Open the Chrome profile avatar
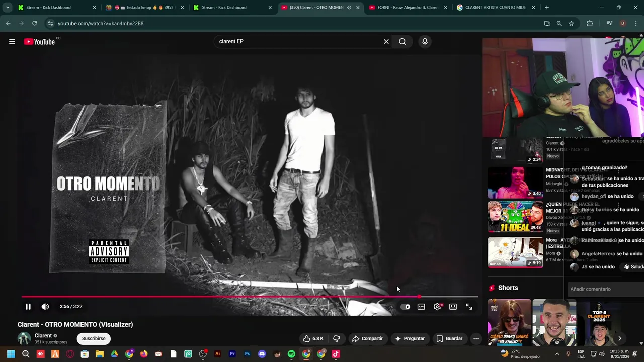This screenshot has height=362, width=644. pos(623,23)
